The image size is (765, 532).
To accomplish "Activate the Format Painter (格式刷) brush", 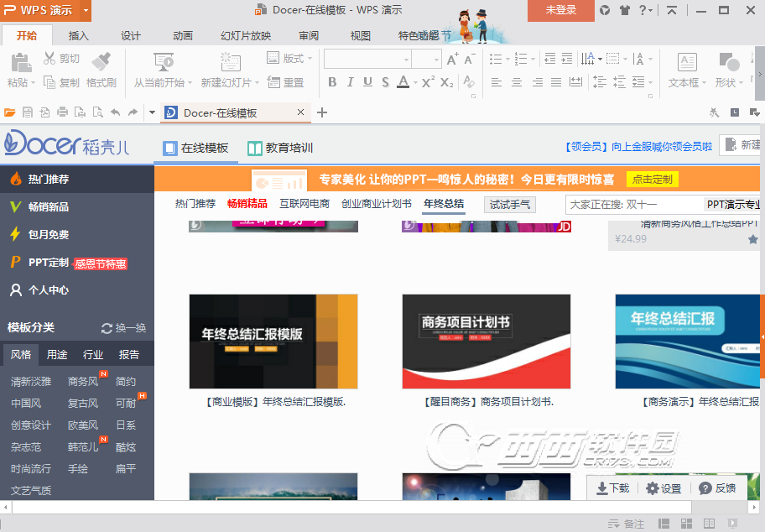I will 101,62.
